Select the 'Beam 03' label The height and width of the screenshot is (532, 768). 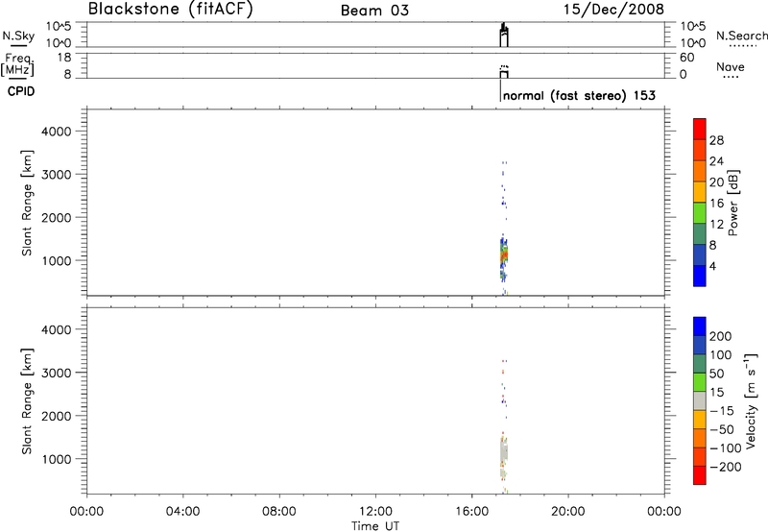[x=374, y=11]
